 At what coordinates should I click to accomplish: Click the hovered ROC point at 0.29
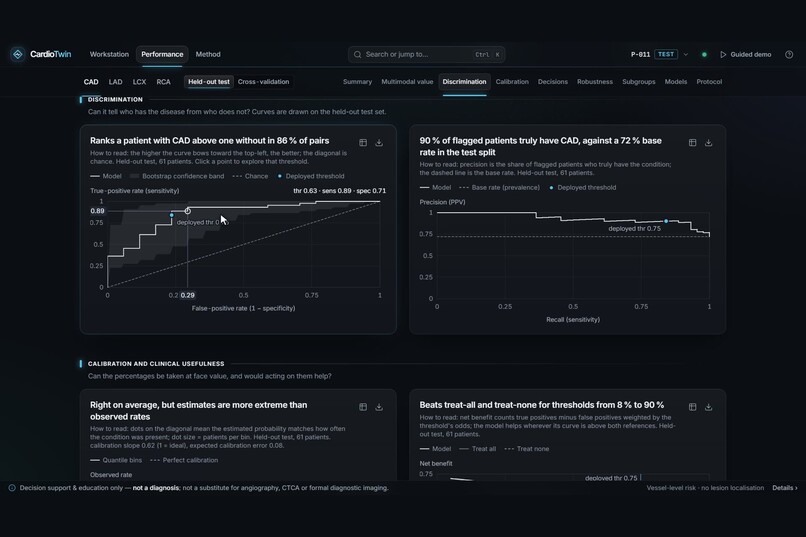(x=188, y=211)
